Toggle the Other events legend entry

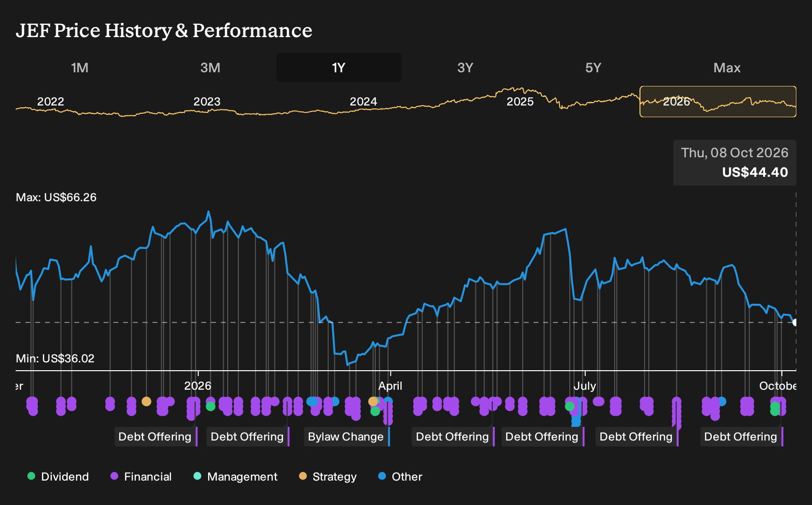click(400, 477)
